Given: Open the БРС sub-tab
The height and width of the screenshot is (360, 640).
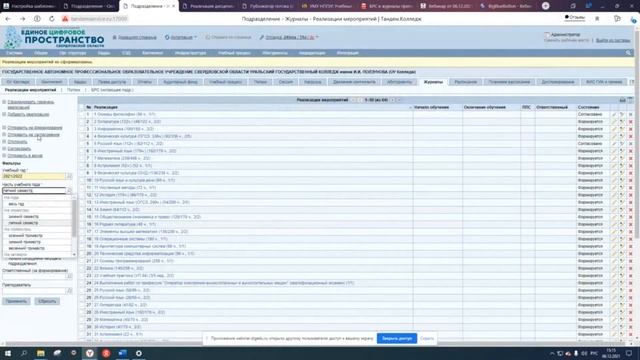Looking at the screenshot, I should (x=112, y=90).
